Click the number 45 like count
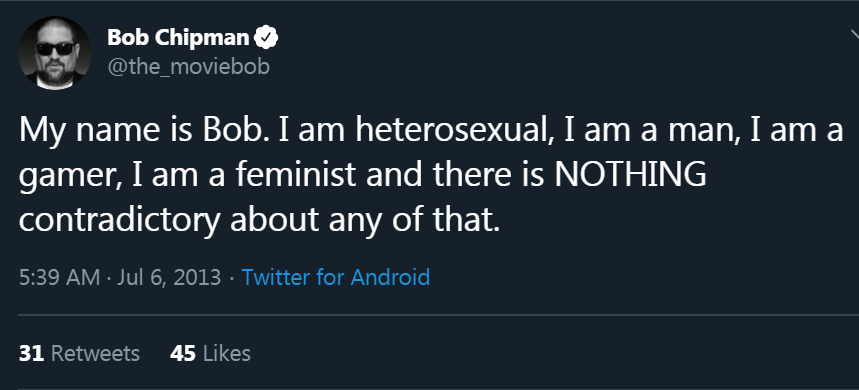 click(183, 353)
